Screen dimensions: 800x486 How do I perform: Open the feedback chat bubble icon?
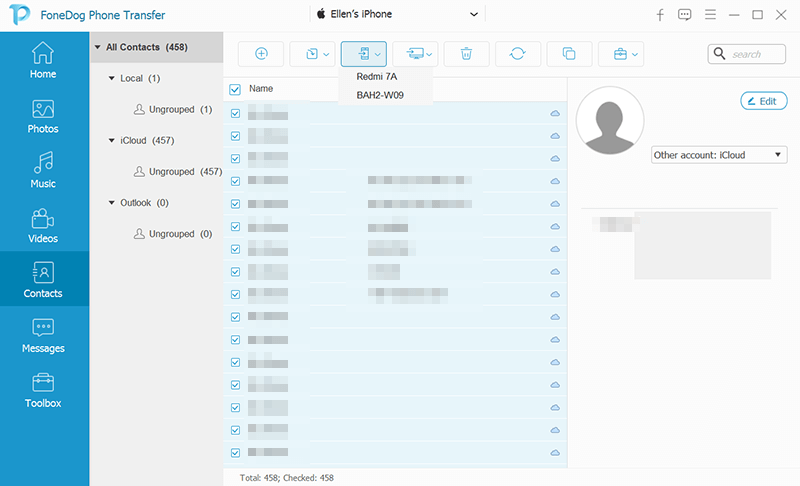[x=685, y=15]
